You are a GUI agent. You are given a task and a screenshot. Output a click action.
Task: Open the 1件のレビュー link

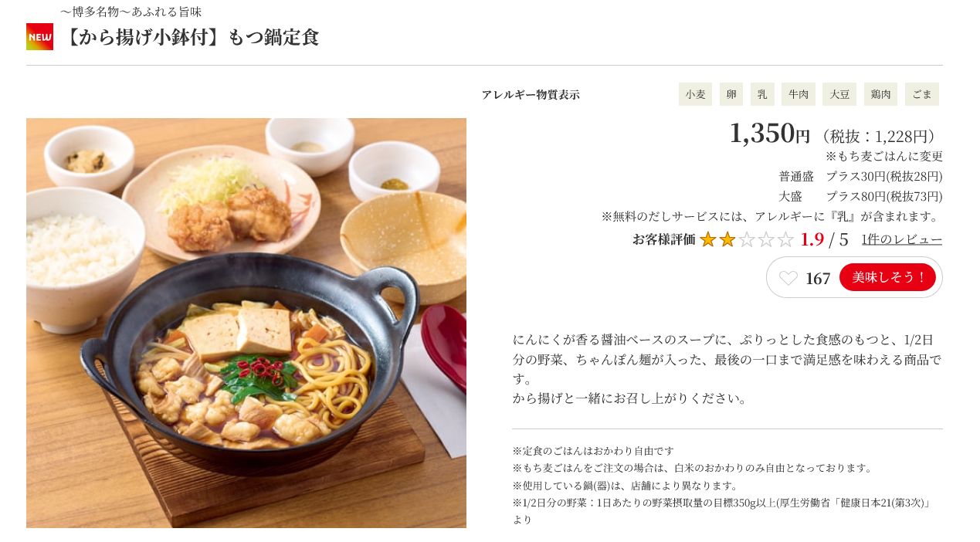pos(902,239)
